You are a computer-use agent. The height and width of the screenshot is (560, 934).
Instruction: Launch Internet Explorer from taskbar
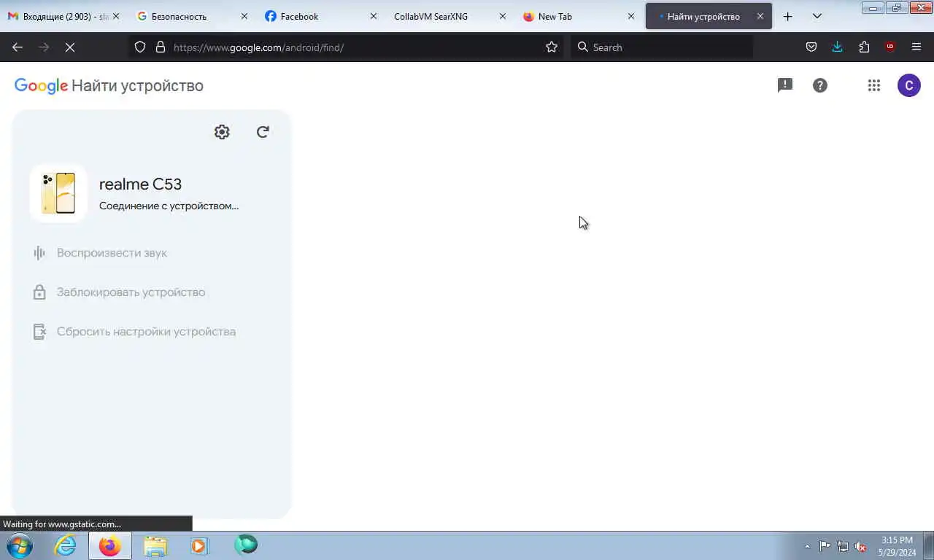click(x=66, y=545)
